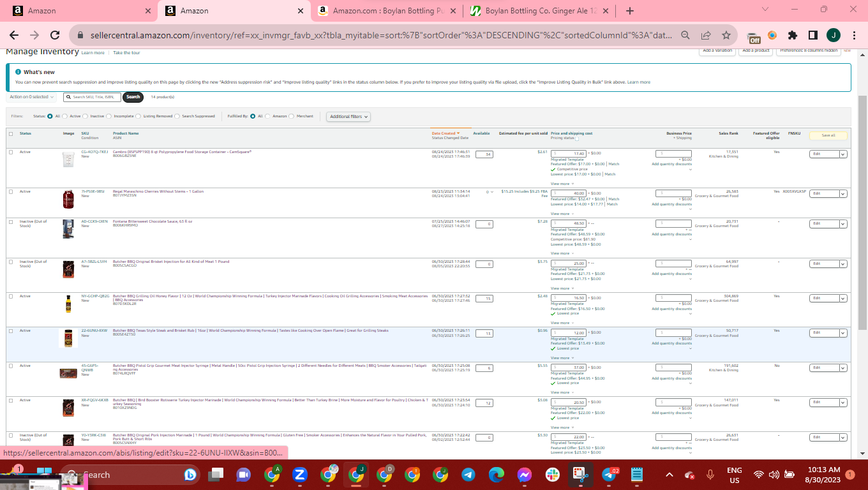View site information via the lock icon
The width and height of the screenshot is (868, 490).
pos(81,36)
